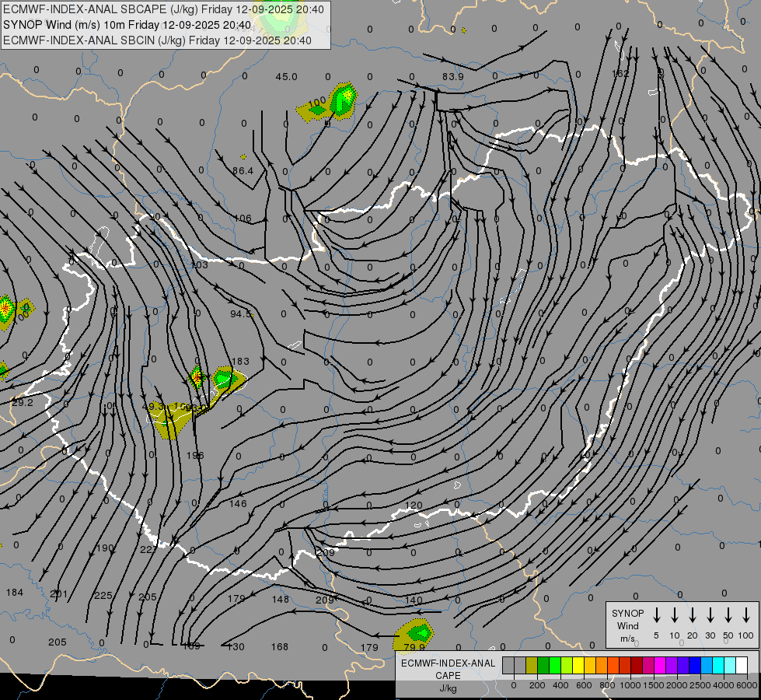Click the '140' value on the map

pyautogui.click(x=414, y=600)
